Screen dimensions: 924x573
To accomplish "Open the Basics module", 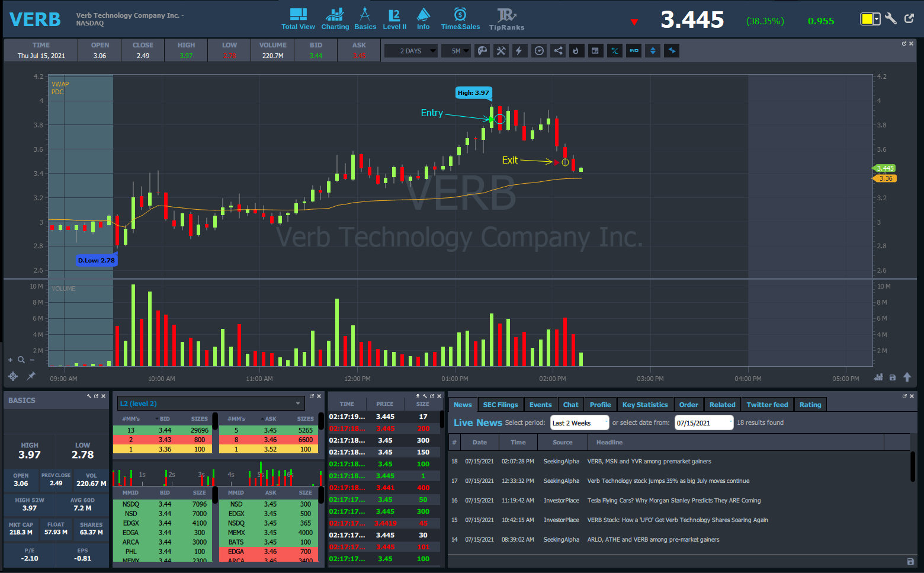I will coord(365,19).
